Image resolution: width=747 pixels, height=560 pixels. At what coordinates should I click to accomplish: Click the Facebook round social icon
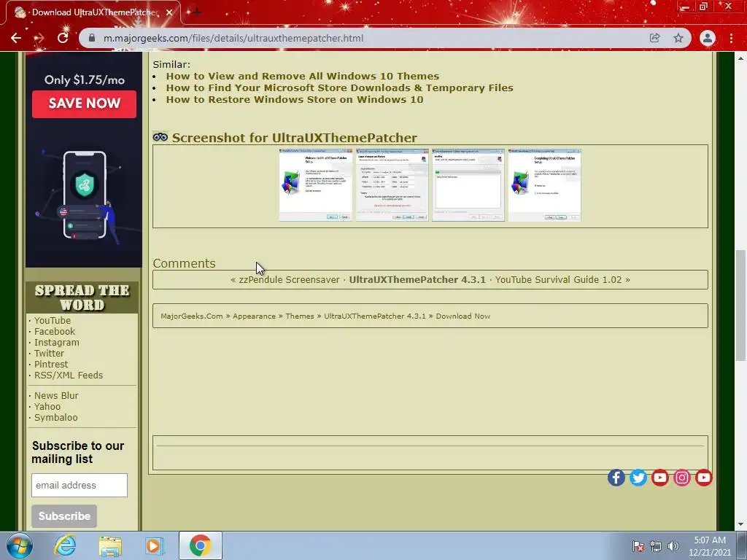pyautogui.click(x=616, y=478)
